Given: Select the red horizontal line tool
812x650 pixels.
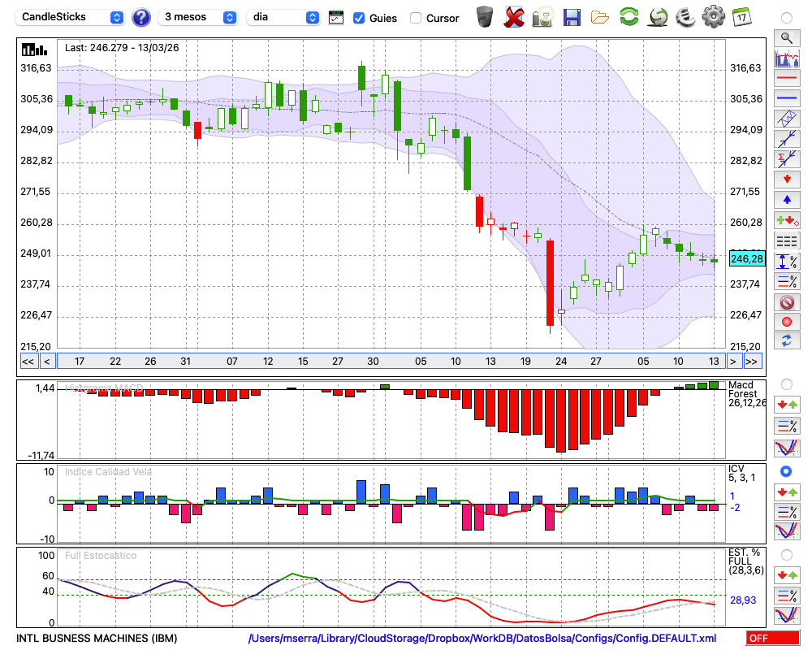Looking at the screenshot, I should (786, 79).
